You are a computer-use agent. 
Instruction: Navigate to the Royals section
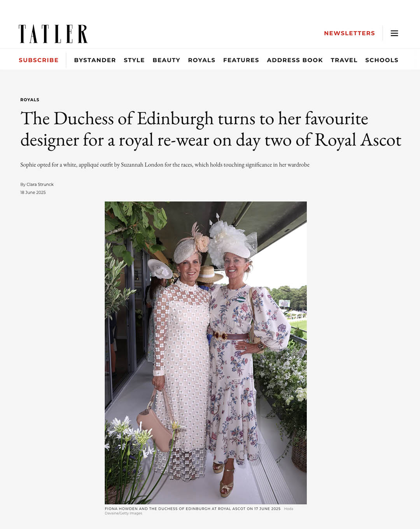tap(201, 60)
